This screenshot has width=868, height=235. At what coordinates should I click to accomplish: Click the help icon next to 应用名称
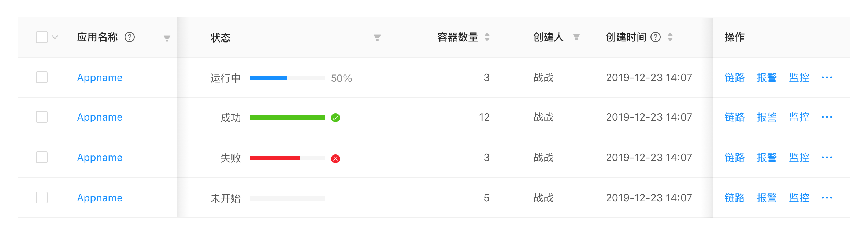click(130, 37)
